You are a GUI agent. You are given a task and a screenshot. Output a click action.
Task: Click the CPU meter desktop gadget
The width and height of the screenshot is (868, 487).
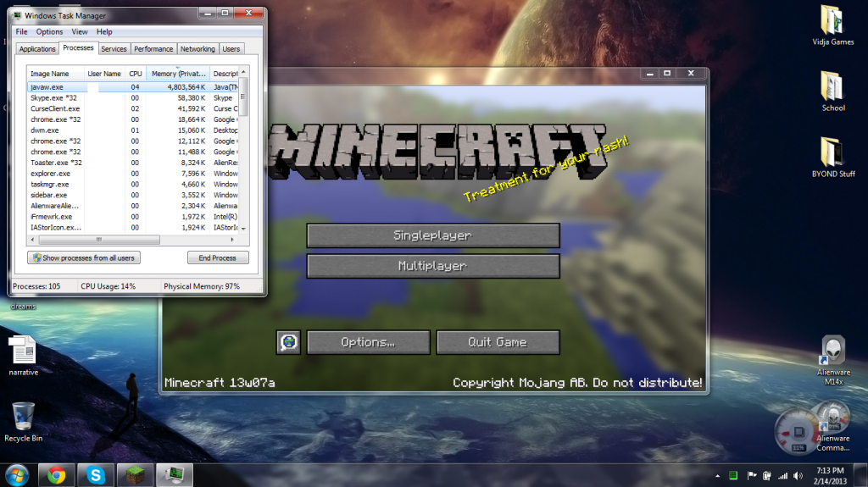point(797,430)
